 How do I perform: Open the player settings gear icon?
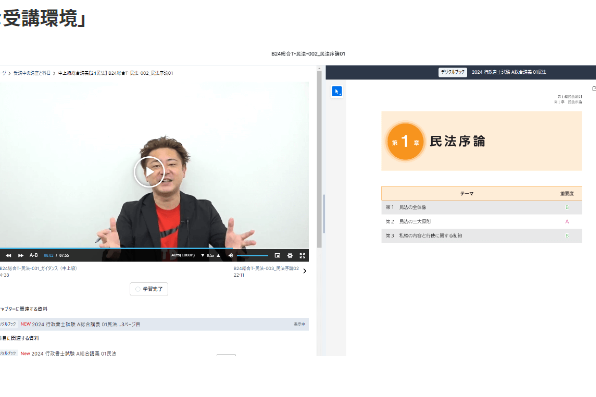(x=290, y=256)
